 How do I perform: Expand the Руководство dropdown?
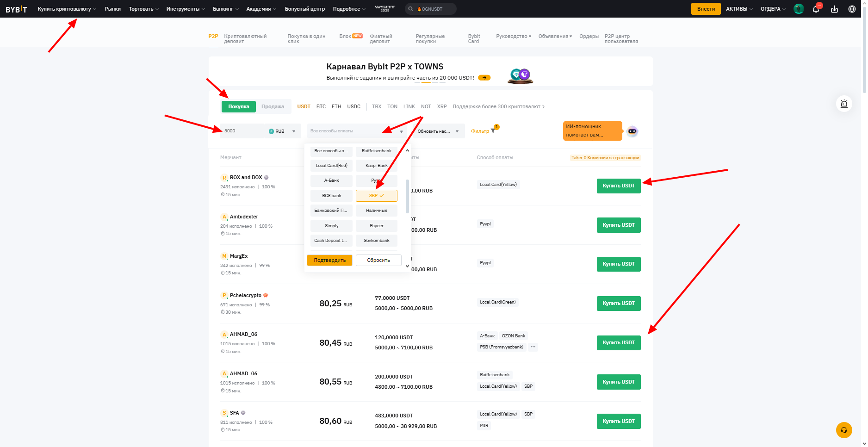click(514, 36)
